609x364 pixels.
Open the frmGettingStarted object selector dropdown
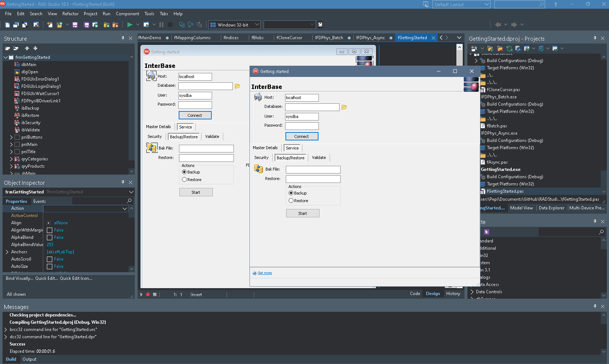click(131, 192)
